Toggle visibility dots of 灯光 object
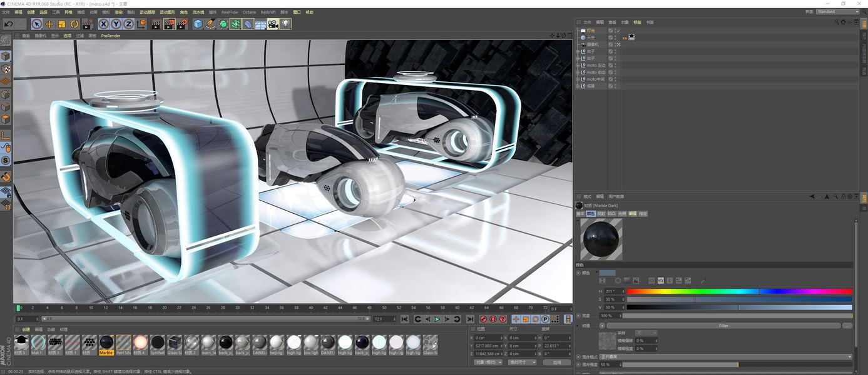868x375 pixels. [616, 30]
